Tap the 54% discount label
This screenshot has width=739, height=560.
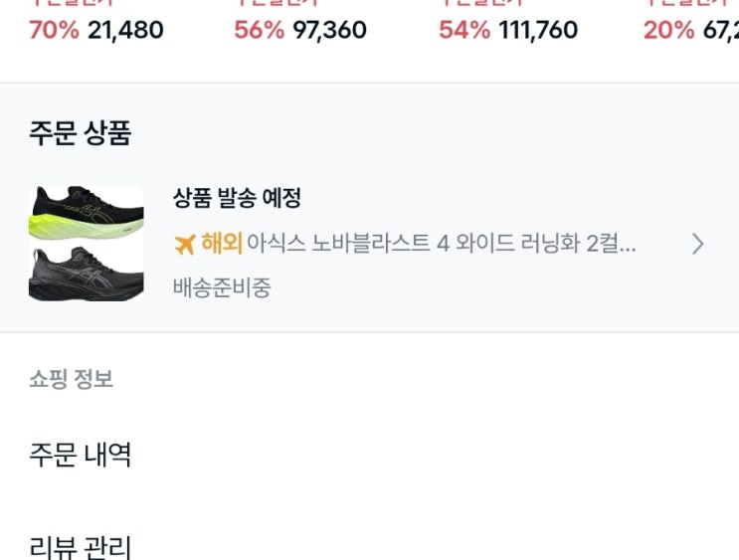[x=464, y=30]
